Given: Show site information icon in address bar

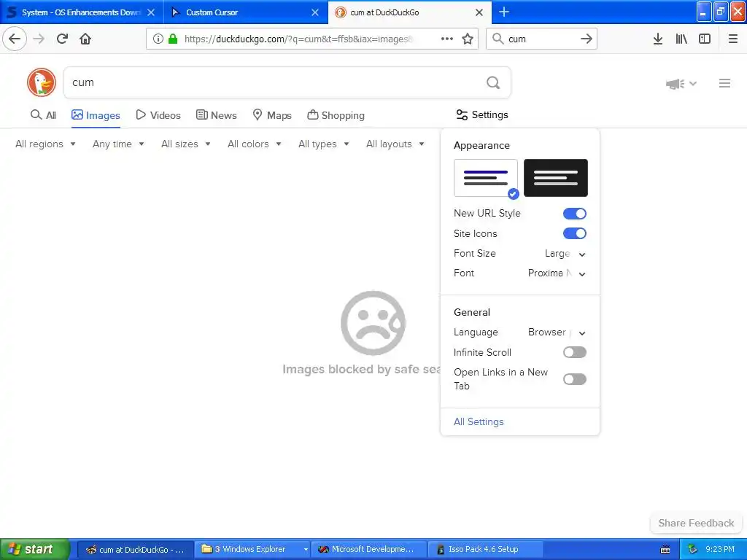Looking at the screenshot, I should tap(158, 39).
